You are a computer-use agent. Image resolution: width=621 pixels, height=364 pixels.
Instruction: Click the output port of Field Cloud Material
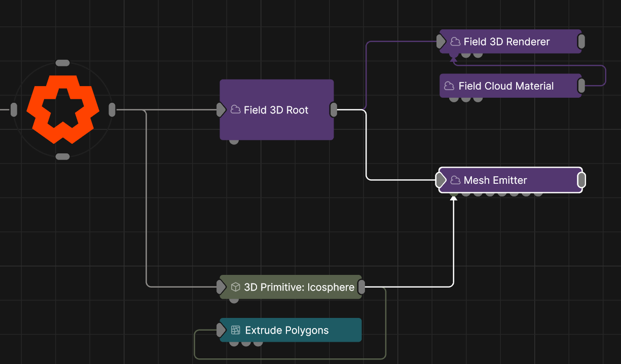(x=581, y=86)
